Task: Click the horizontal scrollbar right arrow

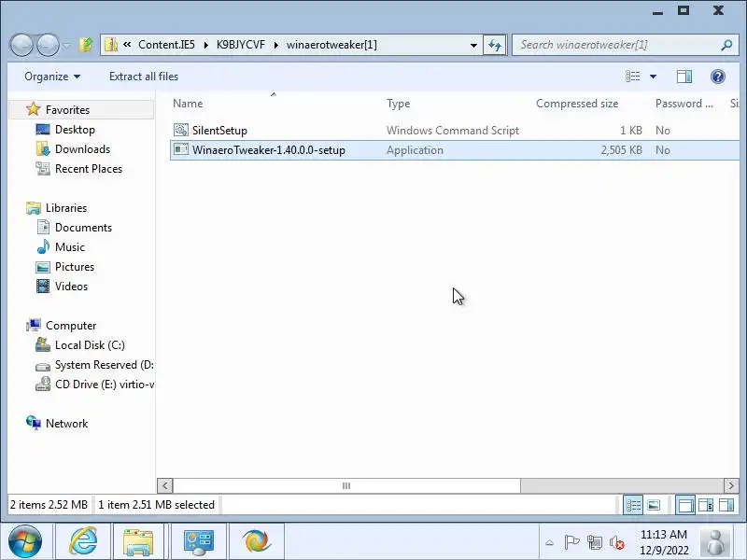Action: point(731,485)
